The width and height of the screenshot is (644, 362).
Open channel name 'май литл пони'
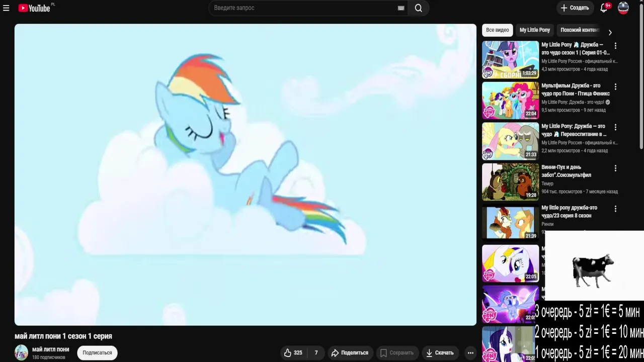point(50,349)
